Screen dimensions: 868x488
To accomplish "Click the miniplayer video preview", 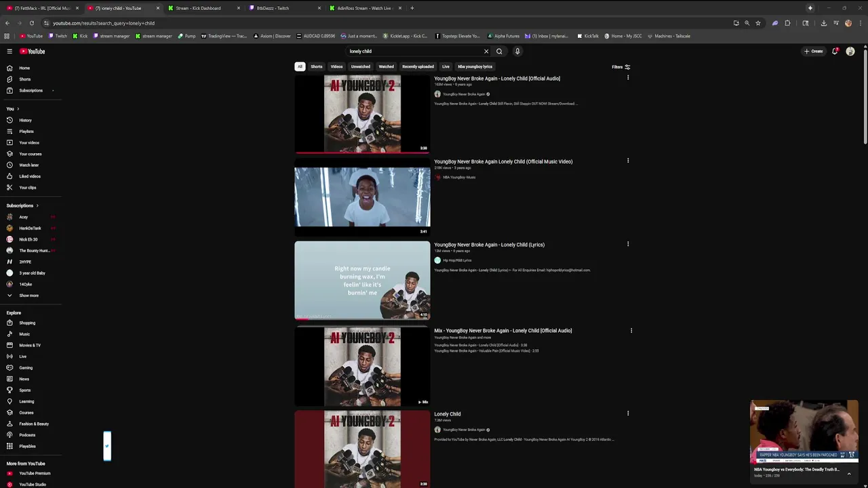I will click(804, 431).
